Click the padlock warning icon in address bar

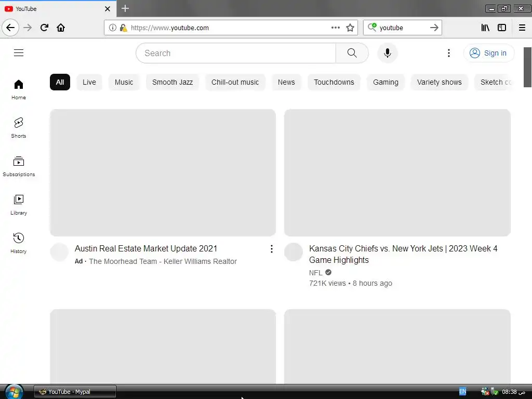(123, 28)
